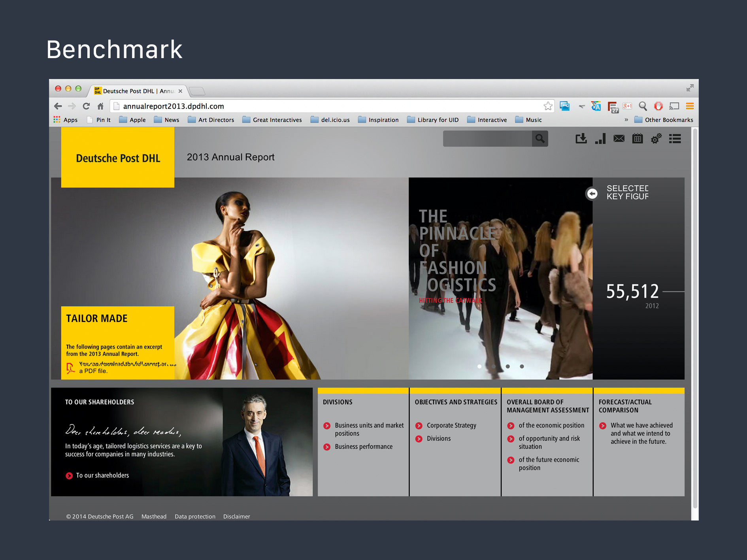Open the Apps grid shortcut

[x=66, y=120]
